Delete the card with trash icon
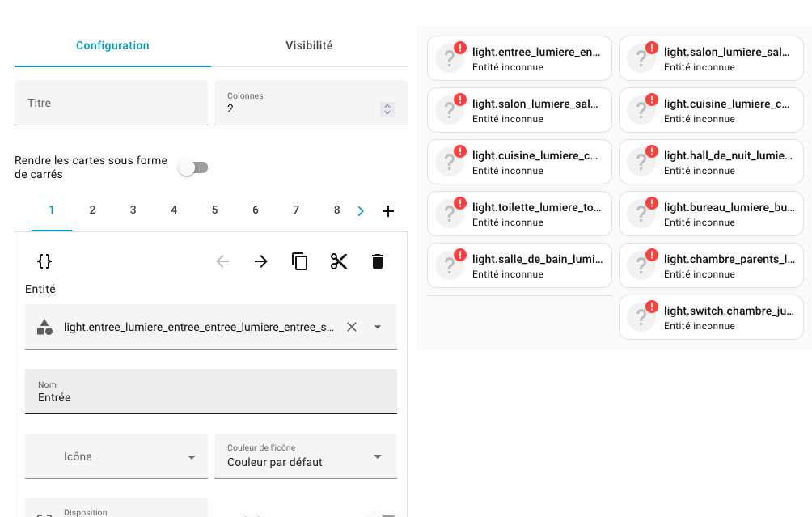812x517 pixels. click(378, 261)
